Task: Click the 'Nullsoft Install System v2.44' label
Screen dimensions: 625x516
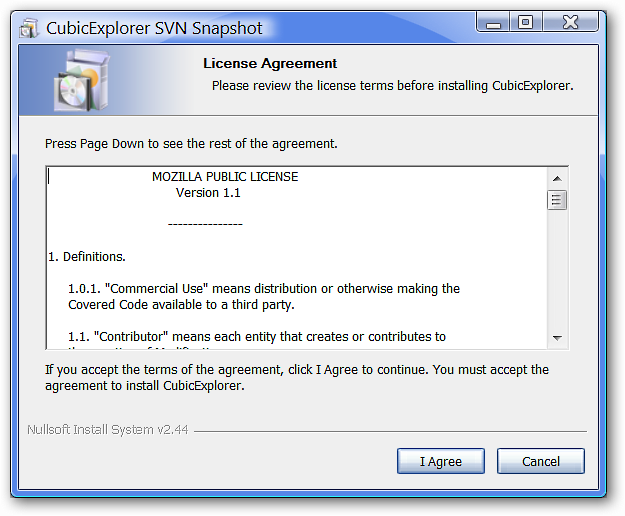Action: (x=108, y=430)
